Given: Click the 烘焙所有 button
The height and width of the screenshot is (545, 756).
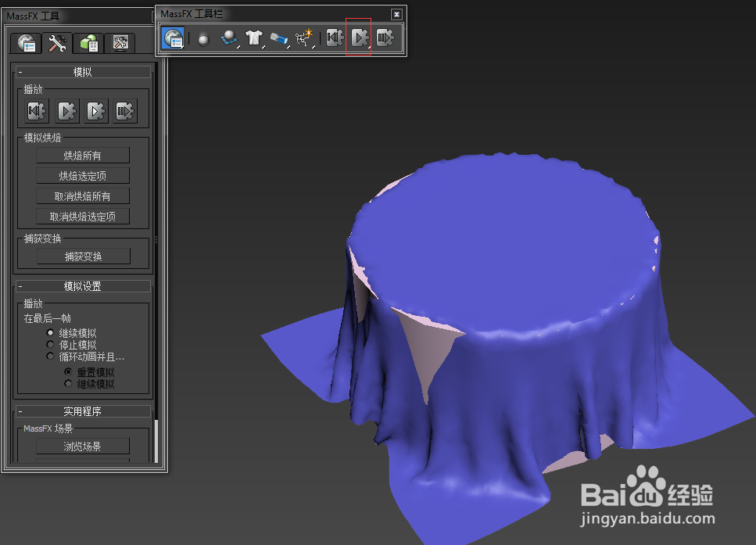Looking at the screenshot, I should click(82, 155).
